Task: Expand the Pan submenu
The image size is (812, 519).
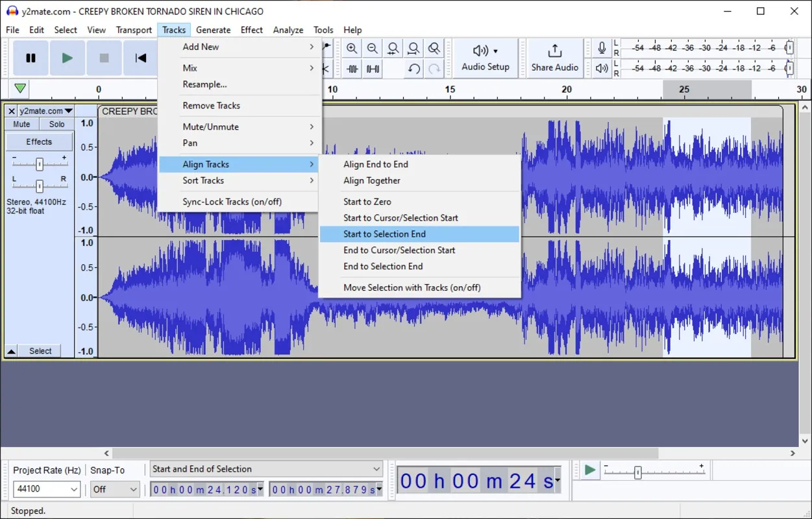Action: click(239, 143)
